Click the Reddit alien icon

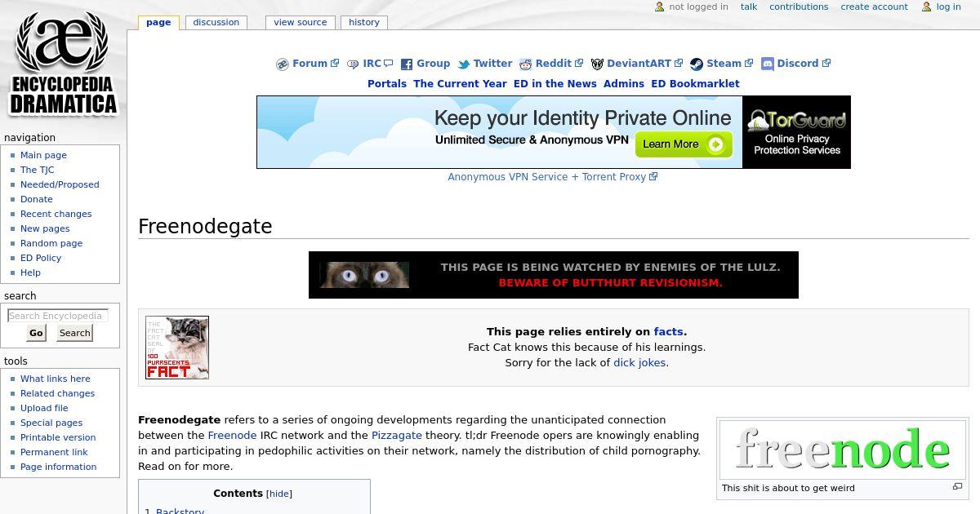tap(526, 64)
